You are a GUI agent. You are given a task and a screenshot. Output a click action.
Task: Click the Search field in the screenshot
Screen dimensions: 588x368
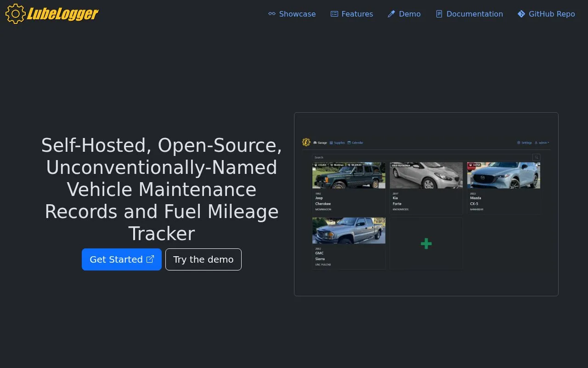(422, 157)
